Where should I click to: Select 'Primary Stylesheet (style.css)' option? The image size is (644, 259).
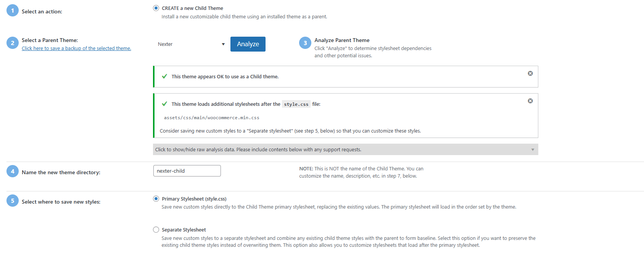(x=156, y=198)
